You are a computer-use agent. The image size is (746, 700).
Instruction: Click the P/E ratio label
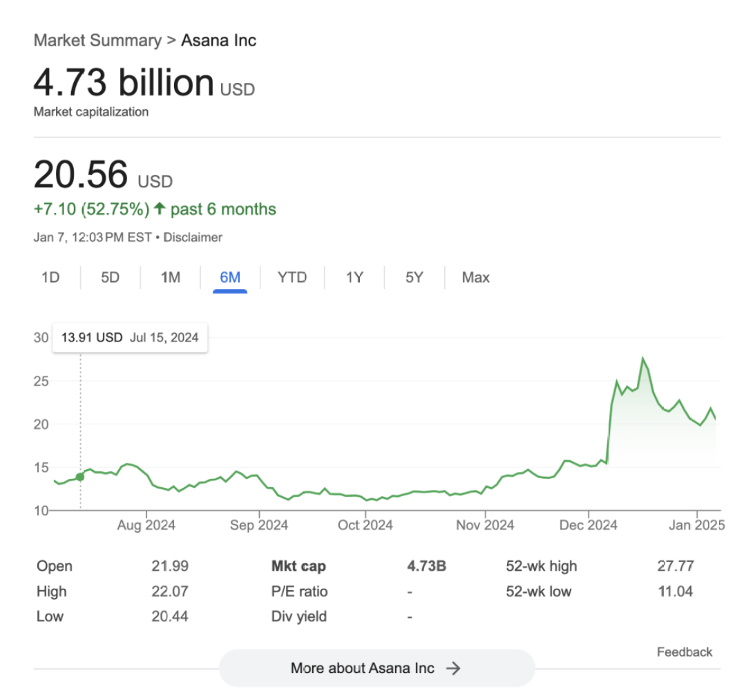(x=299, y=592)
